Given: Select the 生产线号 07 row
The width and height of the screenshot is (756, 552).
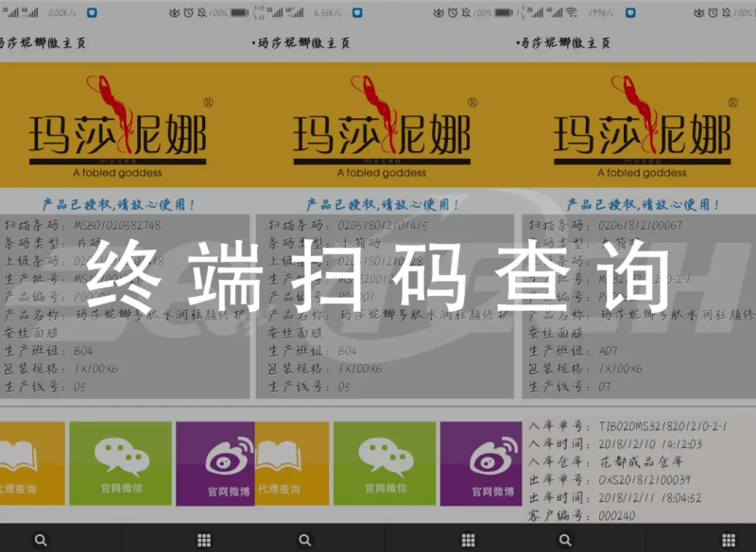Looking at the screenshot, I should (570, 388).
